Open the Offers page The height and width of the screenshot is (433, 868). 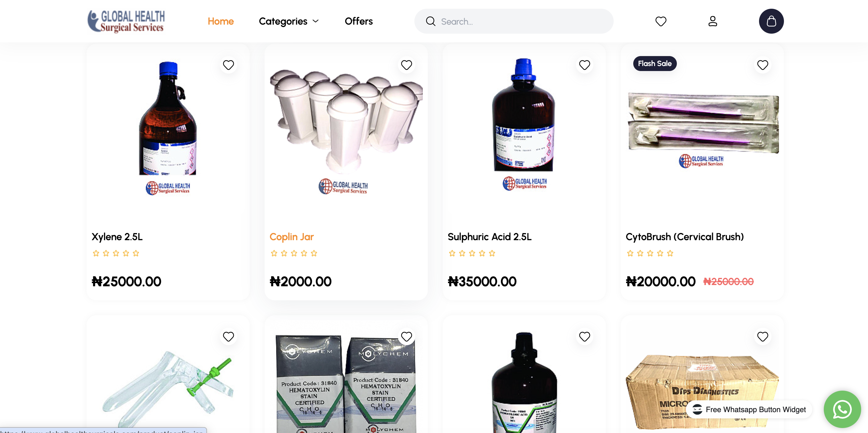(359, 21)
